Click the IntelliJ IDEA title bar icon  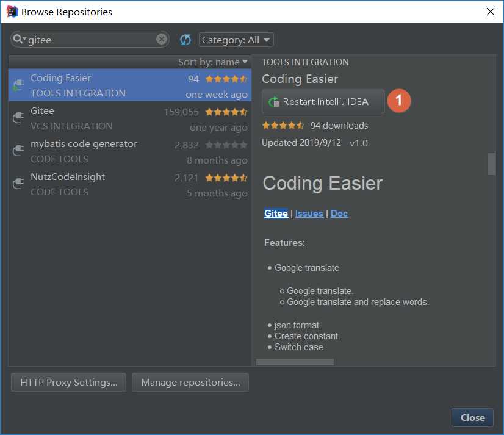coord(10,12)
